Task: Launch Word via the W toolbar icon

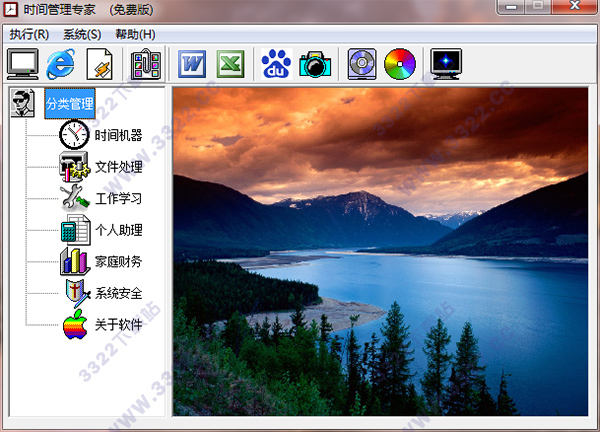Action: click(192, 64)
